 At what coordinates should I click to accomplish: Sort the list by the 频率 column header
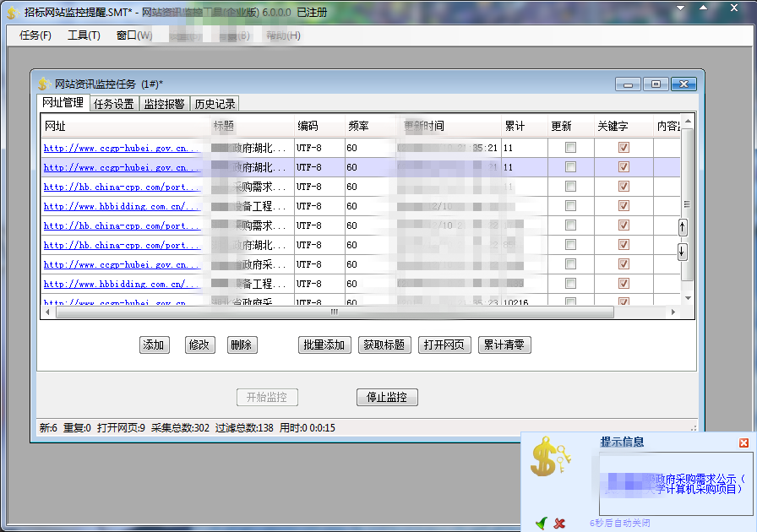[370, 126]
